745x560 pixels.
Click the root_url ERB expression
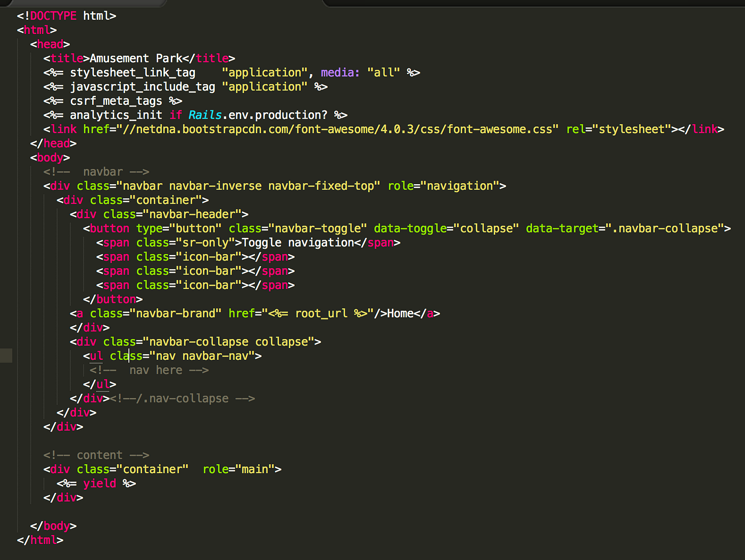[318, 314]
